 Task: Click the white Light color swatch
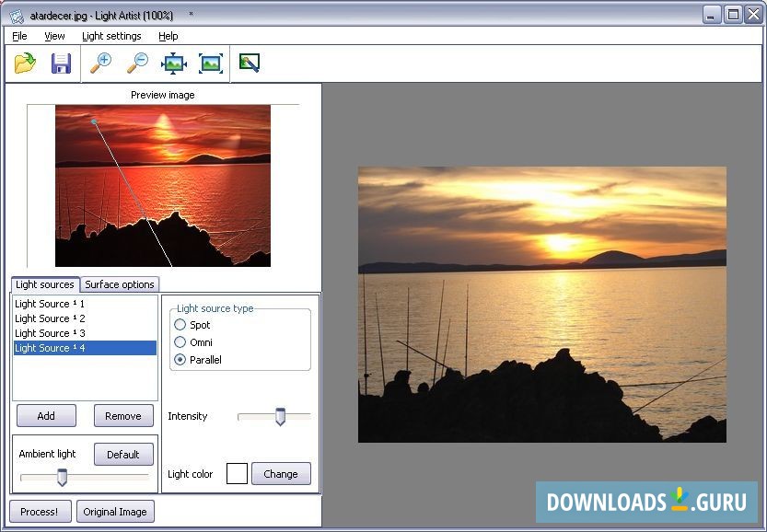coord(238,474)
